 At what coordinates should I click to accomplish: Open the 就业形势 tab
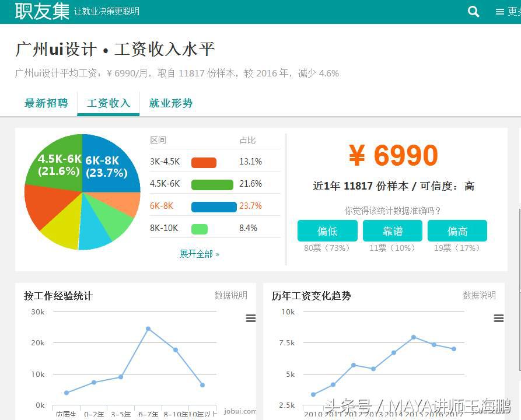[x=170, y=103]
